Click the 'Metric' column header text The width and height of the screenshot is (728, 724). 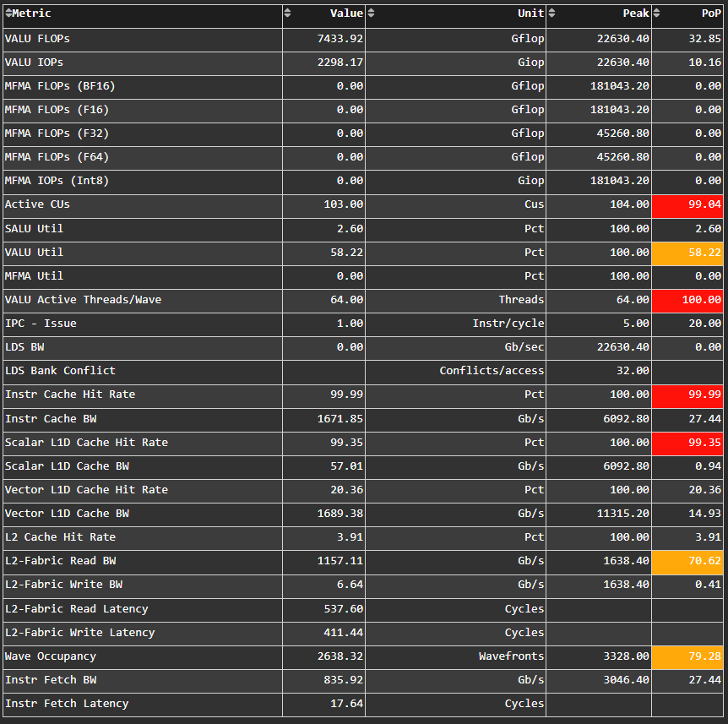(x=32, y=14)
